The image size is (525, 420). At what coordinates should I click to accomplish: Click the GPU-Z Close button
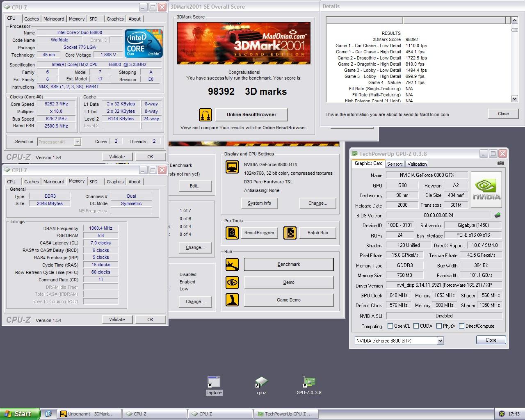coord(491,340)
